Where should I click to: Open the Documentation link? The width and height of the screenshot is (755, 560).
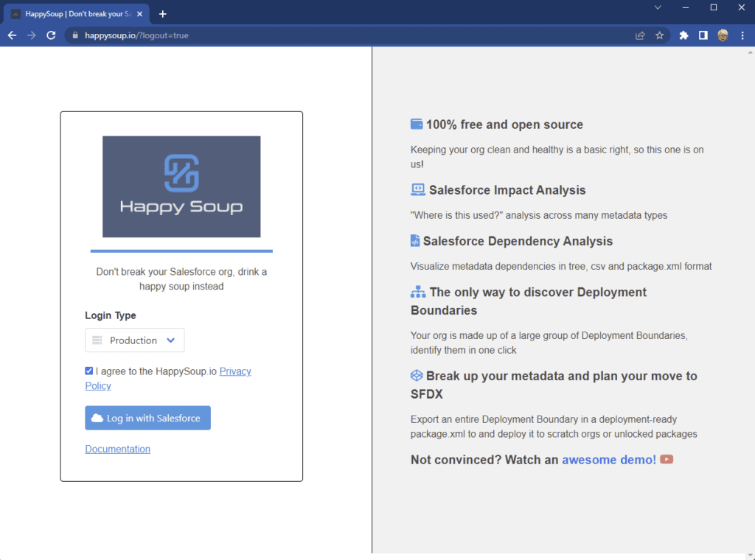pyautogui.click(x=117, y=449)
